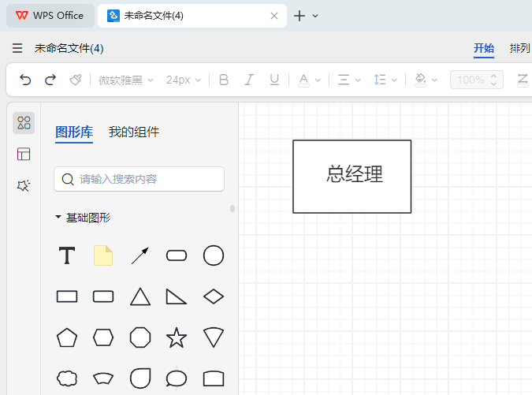Select the isosceles triangle shape

pos(140,296)
